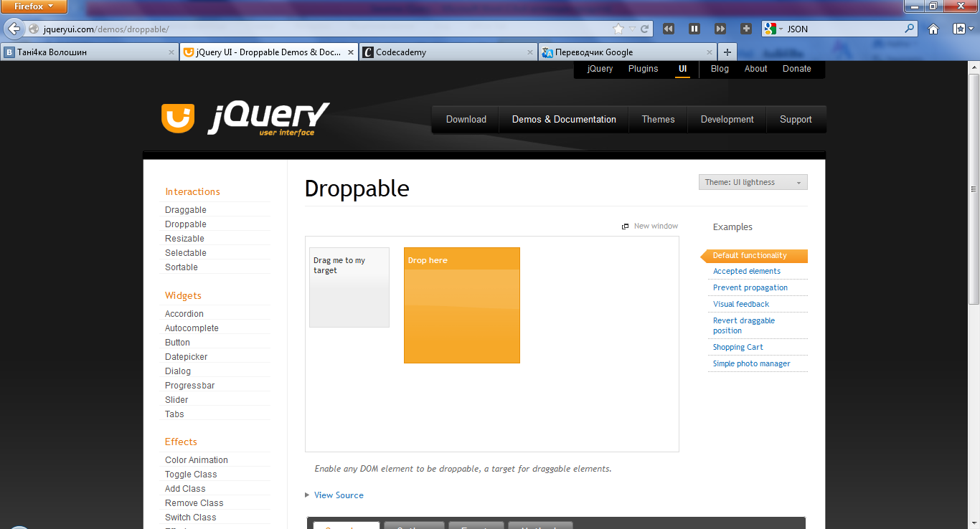980x529 pixels.
Task: Click the site identity globe icon
Action: click(x=33, y=29)
